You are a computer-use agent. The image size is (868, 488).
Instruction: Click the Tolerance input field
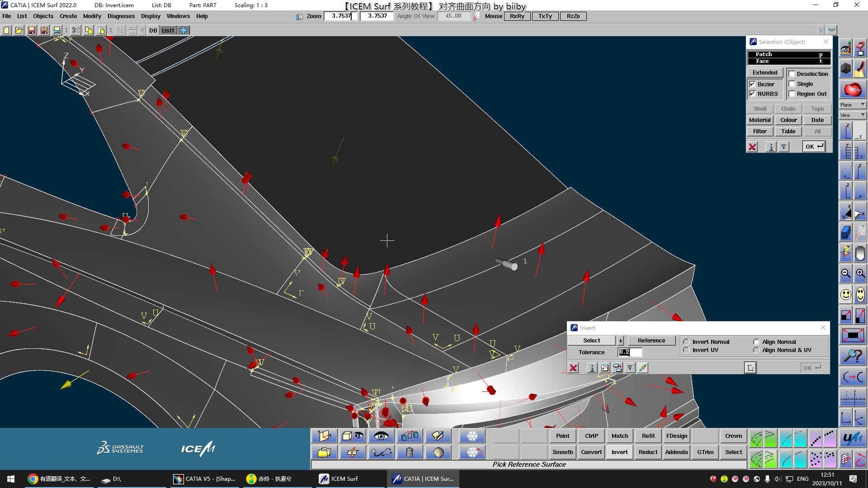coord(630,352)
